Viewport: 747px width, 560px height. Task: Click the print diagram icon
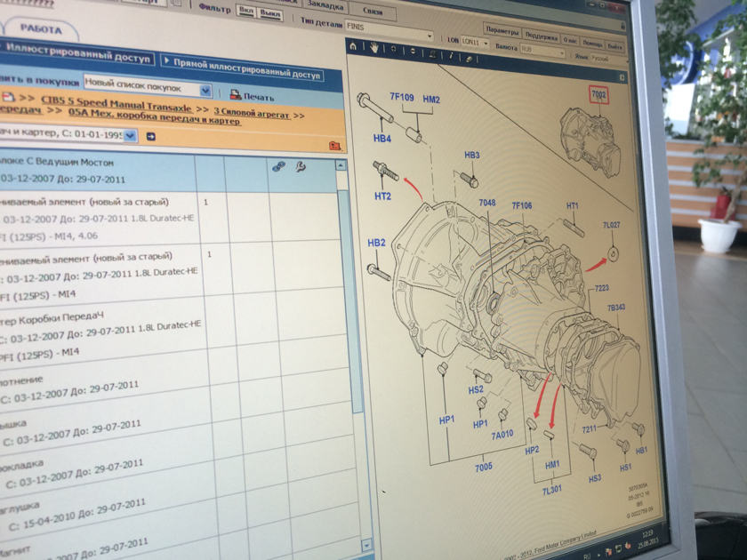coord(432,53)
